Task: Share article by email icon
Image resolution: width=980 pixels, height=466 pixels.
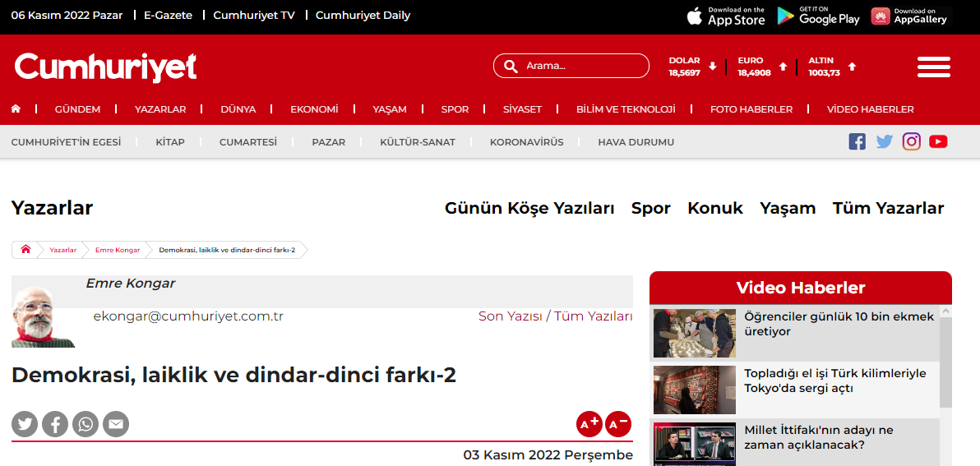Action: coord(116,424)
